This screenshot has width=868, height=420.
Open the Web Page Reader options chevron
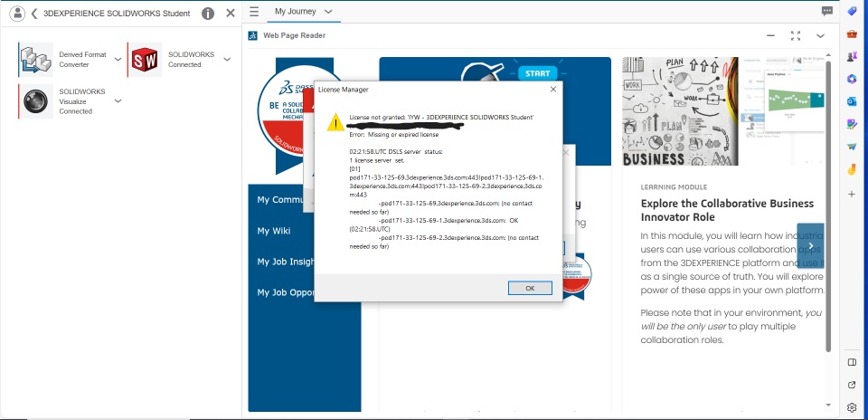(x=820, y=35)
